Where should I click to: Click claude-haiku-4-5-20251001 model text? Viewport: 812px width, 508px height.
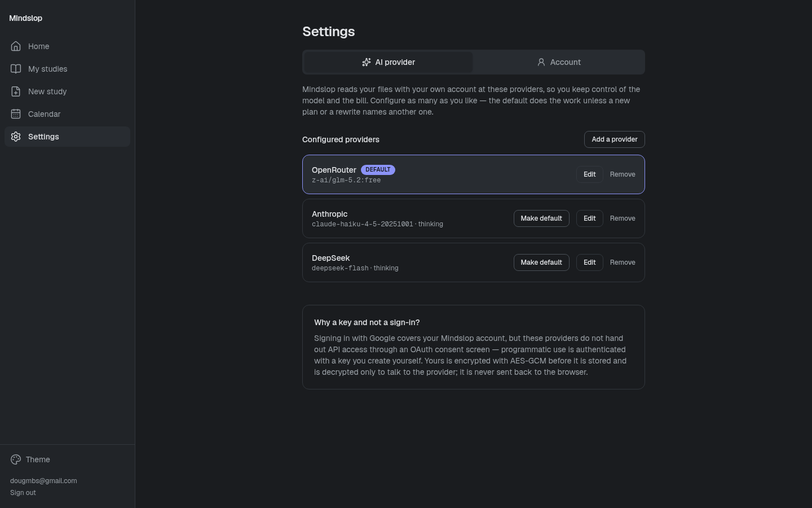[362, 224]
